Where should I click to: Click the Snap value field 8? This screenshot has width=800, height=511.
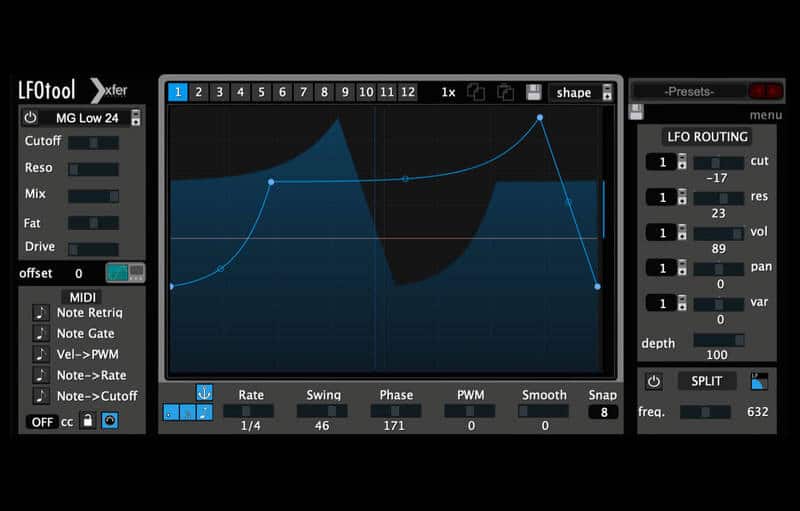(603, 412)
